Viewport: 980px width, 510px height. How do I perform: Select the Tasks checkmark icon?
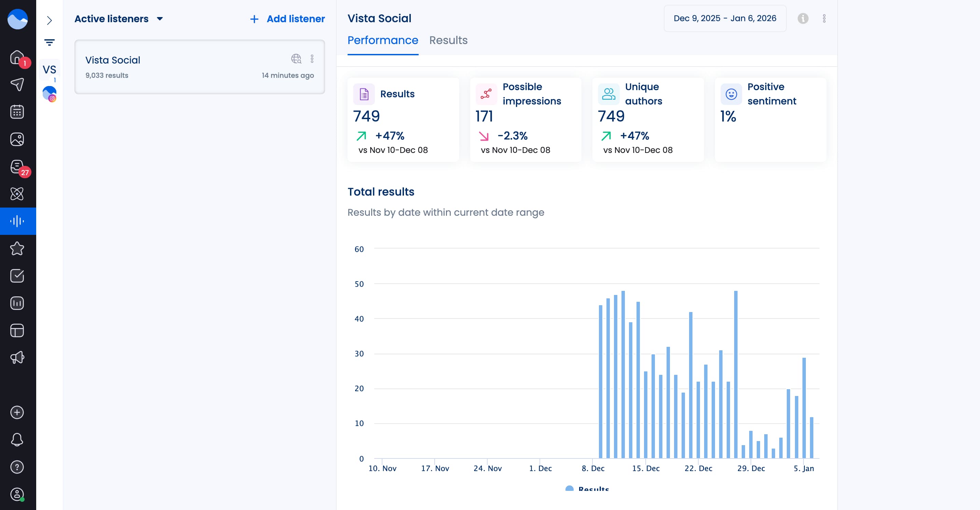click(17, 276)
